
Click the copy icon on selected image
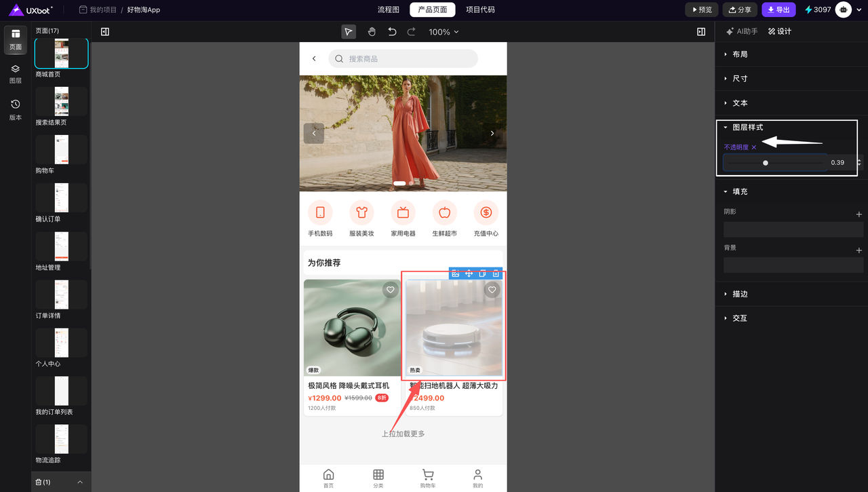(482, 273)
